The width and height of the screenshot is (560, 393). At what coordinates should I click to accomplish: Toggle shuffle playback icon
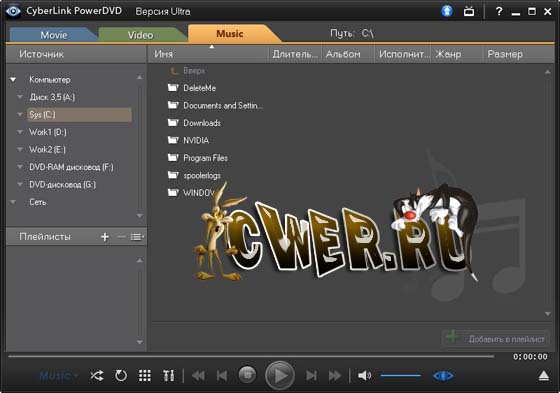[97, 375]
